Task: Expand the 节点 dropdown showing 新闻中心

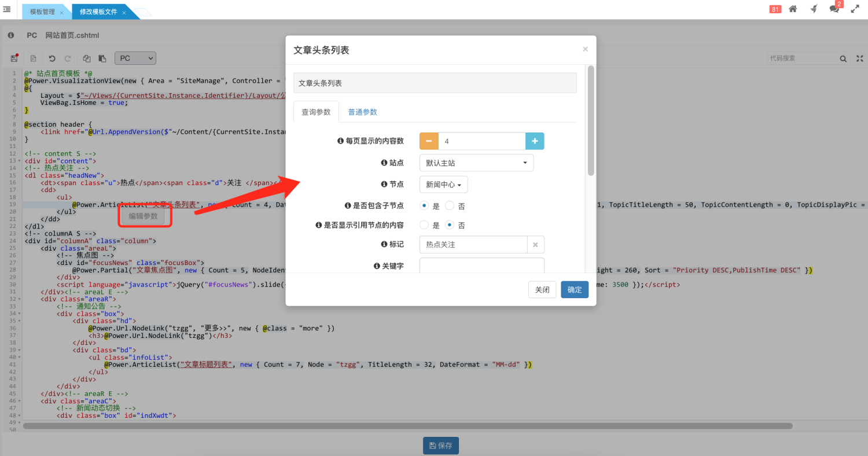Action: [443, 185]
